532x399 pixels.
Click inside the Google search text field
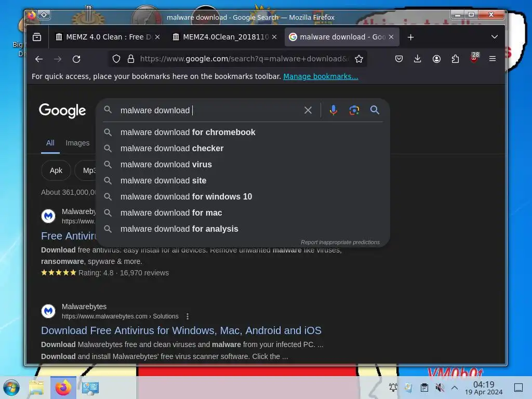pyautogui.click(x=209, y=110)
